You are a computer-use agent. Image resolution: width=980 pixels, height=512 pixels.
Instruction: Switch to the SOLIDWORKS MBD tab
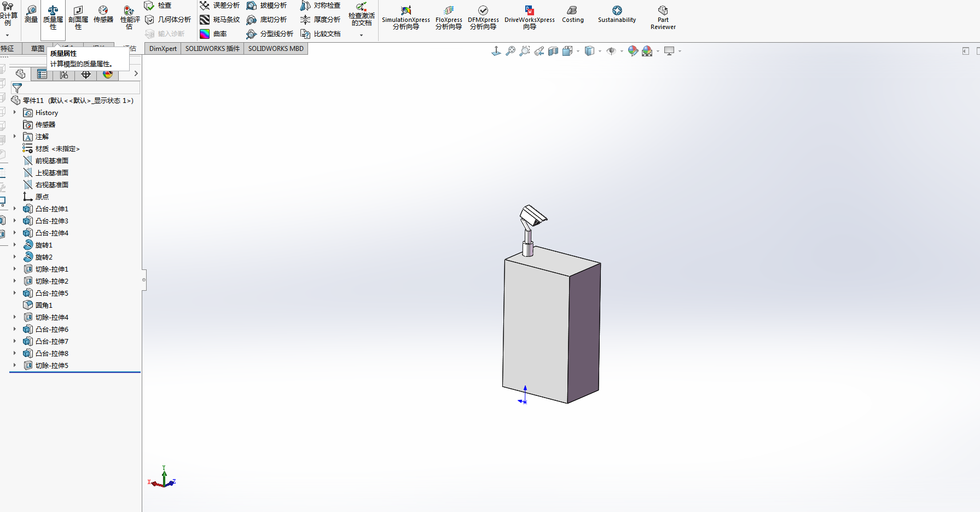(x=276, y=49)
